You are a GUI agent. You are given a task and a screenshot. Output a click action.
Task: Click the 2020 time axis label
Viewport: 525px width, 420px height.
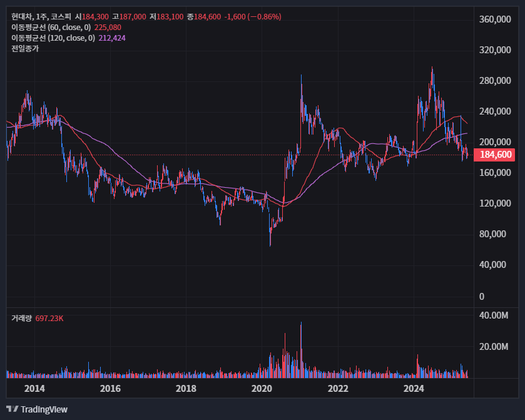point(262,389)
